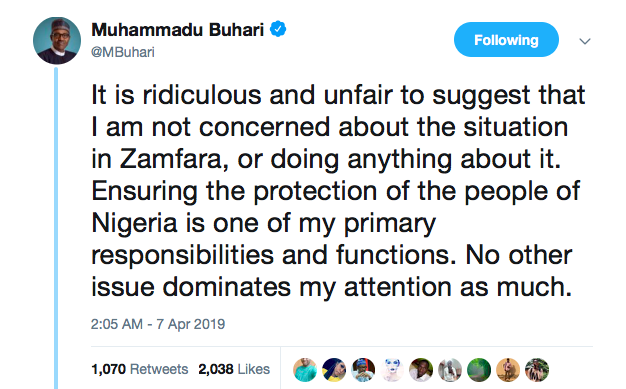626x389 pixels.
Task: Select the liker avatar wearing blue cap
Action: tap(363, 370)
